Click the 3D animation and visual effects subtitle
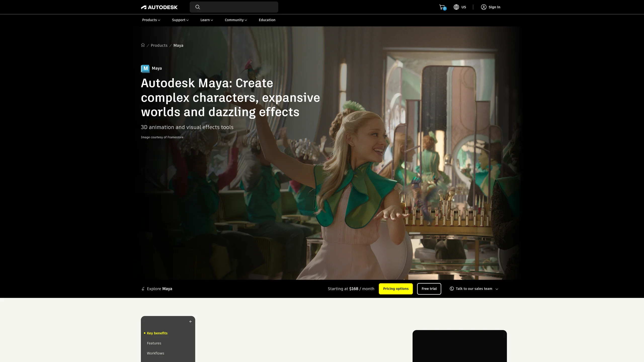This screenshot has height=362, width=644. [187, 127]
